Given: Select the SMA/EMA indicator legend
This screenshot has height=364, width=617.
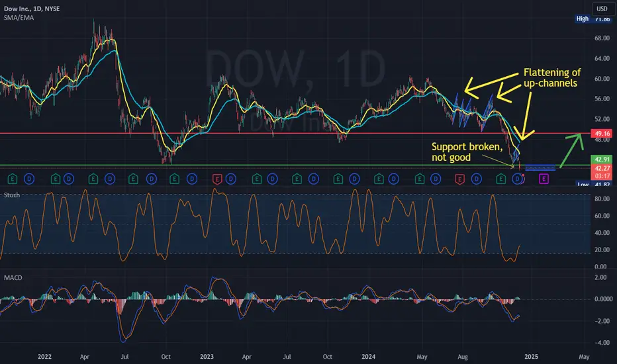Looking at the screenshot, I should (x=19, y=18).
